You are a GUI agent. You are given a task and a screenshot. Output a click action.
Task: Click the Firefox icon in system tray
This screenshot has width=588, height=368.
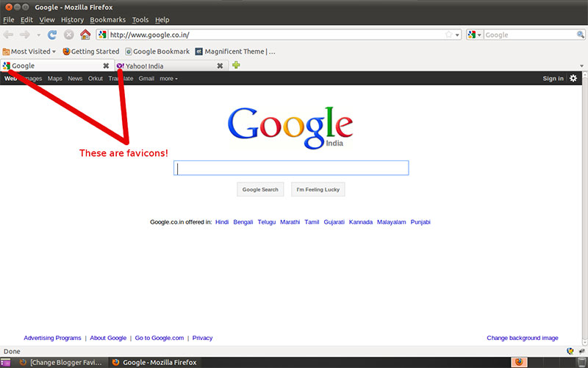click(519, 362)
